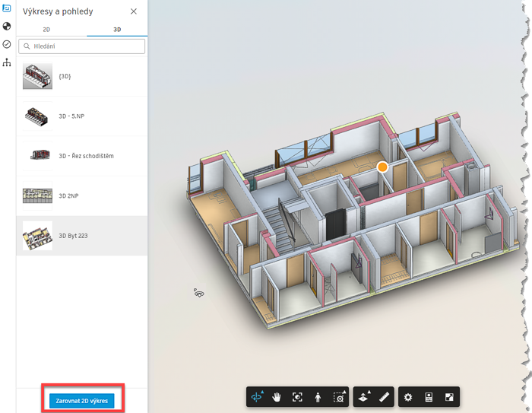Open the Sheets and views sidebar icon
The height and width of the screenshot is (413, 532).
6,8
